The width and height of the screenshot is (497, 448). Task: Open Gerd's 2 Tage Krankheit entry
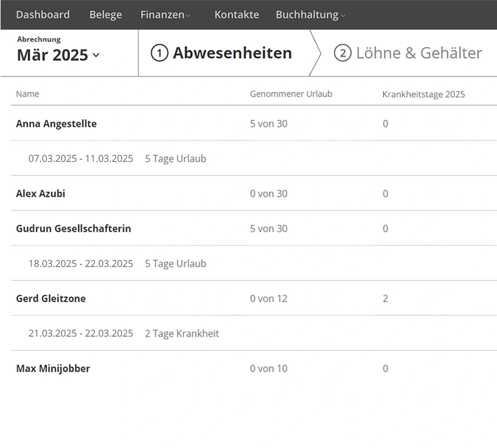point(181,334)
